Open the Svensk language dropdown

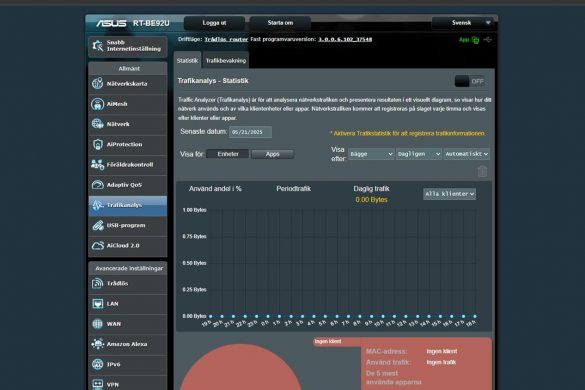click(x=462, y=23)
